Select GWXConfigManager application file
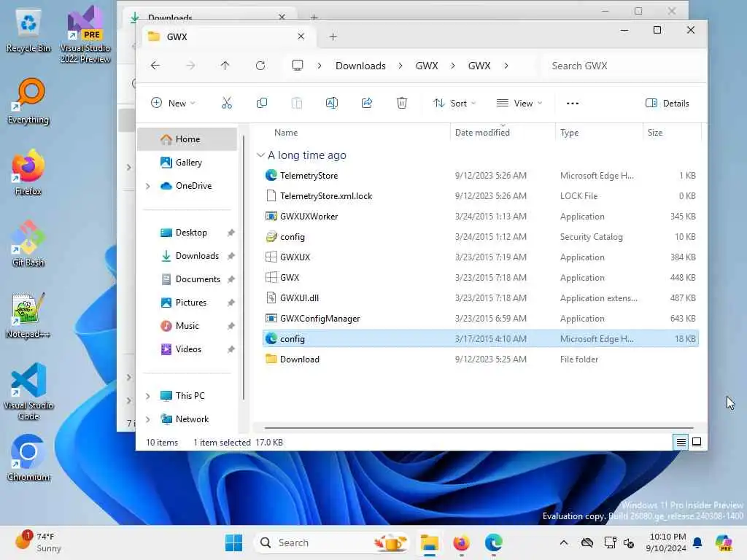Viewport: 747px width, 560px height. (480, 318)
